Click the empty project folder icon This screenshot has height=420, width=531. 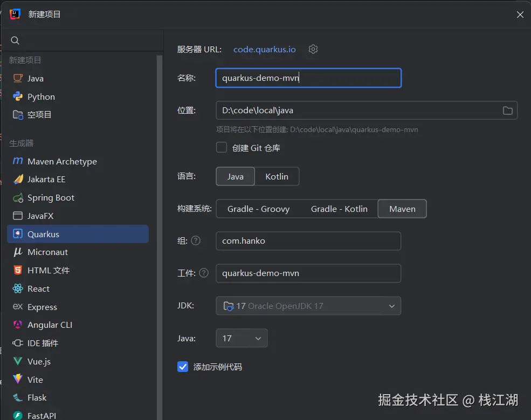tap(18, 115)
